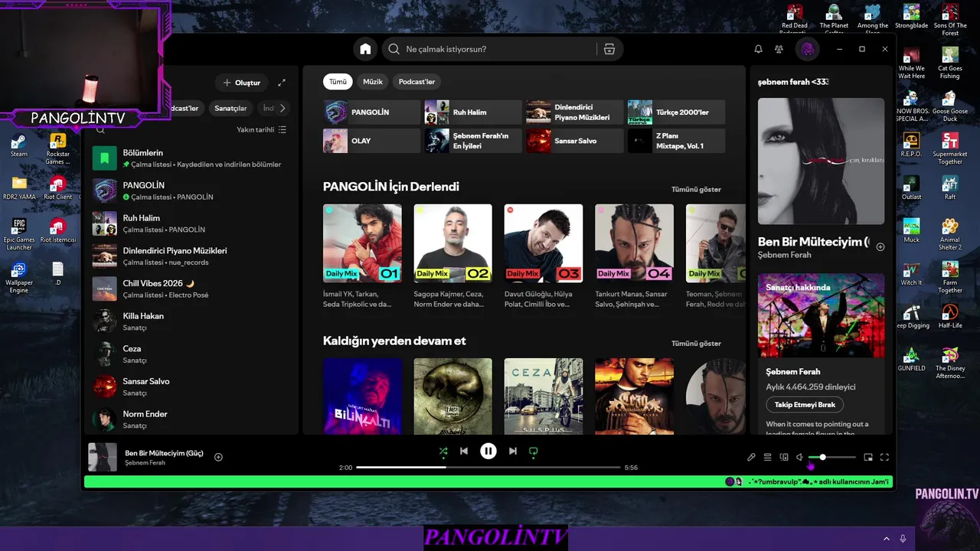Open the Sansar Salvo shortcut tile
Viewport: 980px width, 551px height.
point(574,141)
